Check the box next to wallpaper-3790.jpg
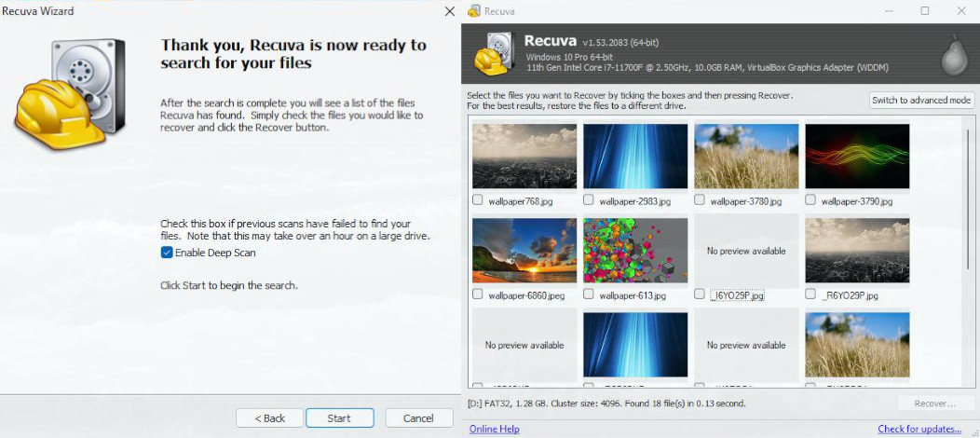Screen dimensions: 980x438 pyautogui.click(x=810, y=200)
